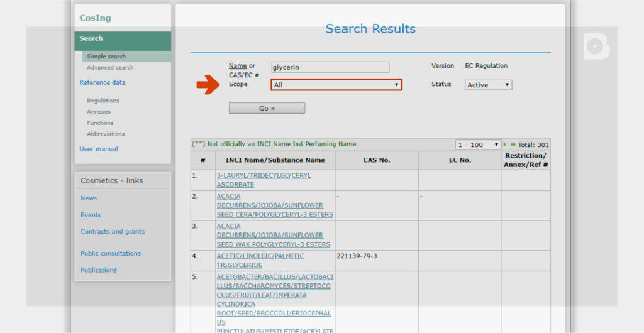This screenshot has width=644, height=333.
Task: Open Abbreviations under Reference data
Action: pyautogui.click(x=106, y=134)
